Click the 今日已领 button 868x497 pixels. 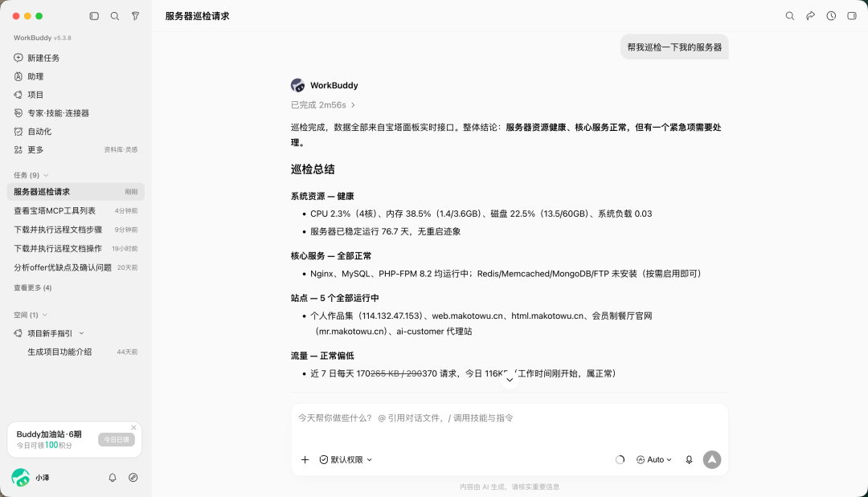pyautogui.click(x=117, y=439)
